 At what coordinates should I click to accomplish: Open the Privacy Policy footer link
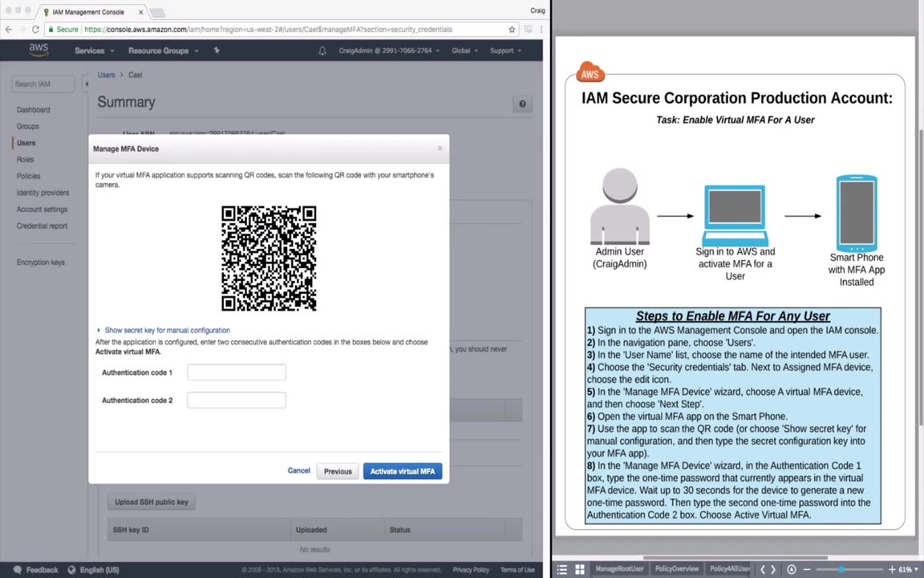[471, 570]
